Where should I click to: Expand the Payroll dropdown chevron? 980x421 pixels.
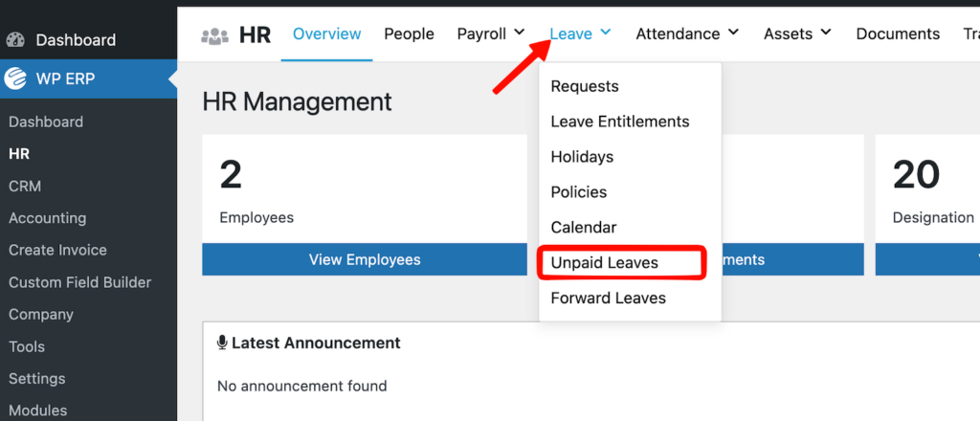pos(520,33)
